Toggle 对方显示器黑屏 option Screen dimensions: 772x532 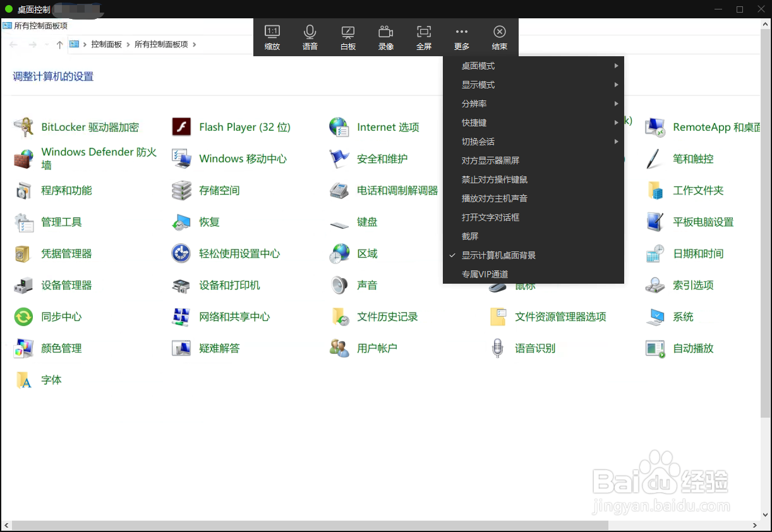pyautogui.click(x=534, y=160)
